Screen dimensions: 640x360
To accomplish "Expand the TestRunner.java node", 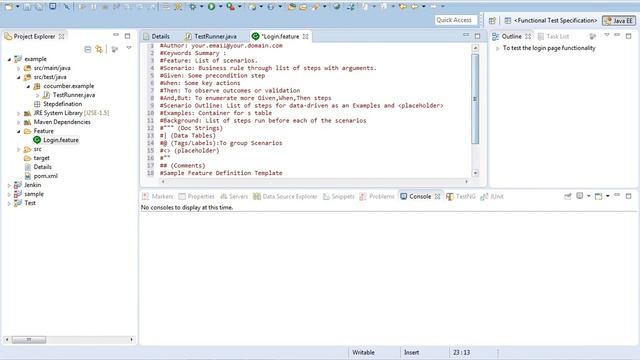I will point(37,95).
